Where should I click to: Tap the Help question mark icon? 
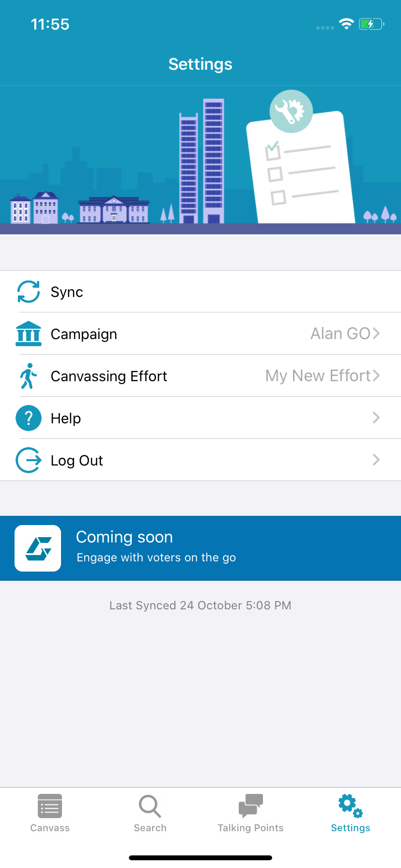28,418
